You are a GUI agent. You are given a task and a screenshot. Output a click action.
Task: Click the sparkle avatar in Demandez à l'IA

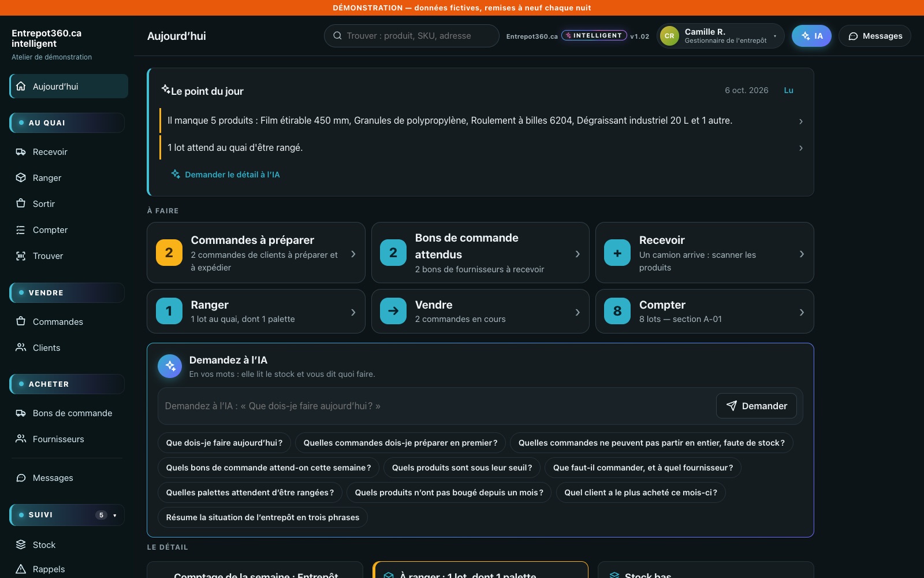tap(170, 366)
